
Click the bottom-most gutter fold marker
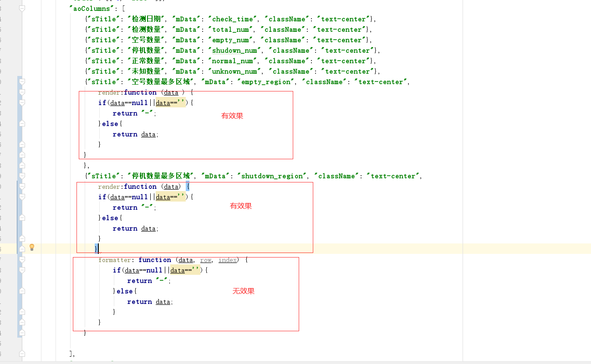click(x=22, y=353)
